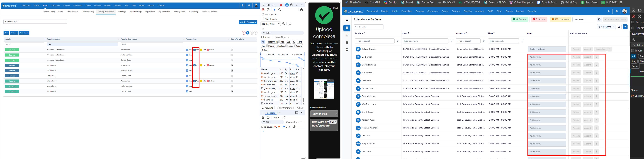Sort by Instructor column header

[x=462, y=33]
